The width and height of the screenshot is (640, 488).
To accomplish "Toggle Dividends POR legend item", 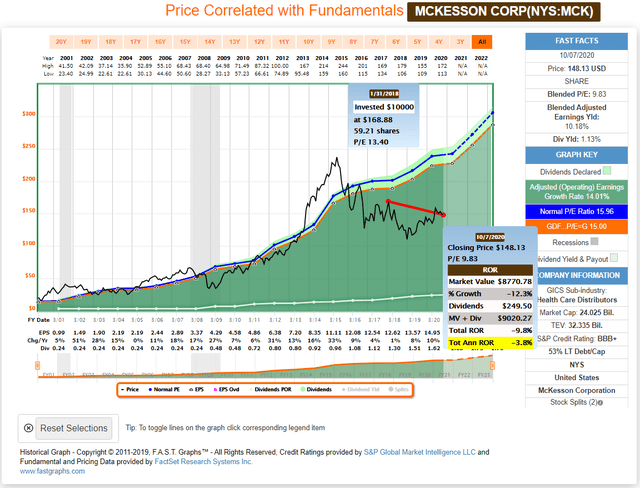I will 270,389.
